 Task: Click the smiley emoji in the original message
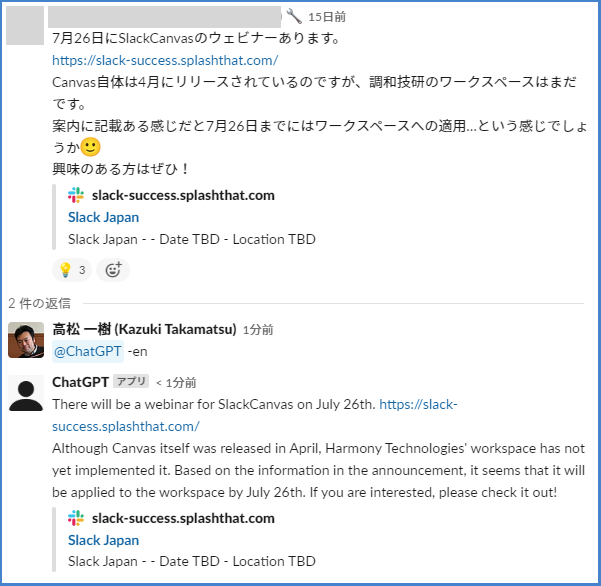coord(90,147)
